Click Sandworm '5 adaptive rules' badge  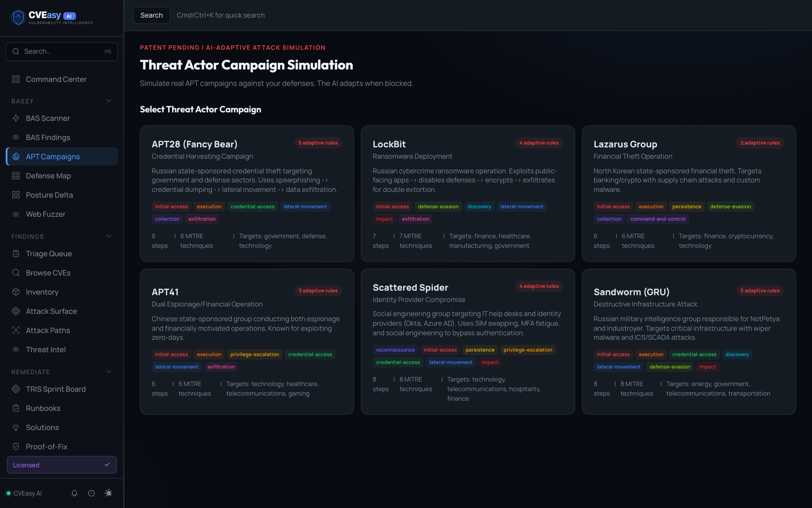pyautogui.click(x=760, y=290)
